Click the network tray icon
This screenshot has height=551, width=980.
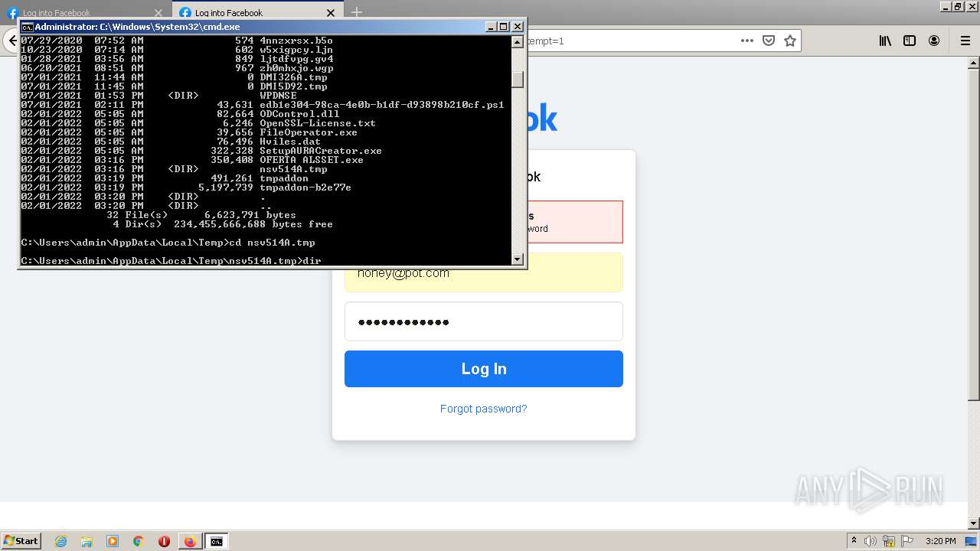point(889,541)
